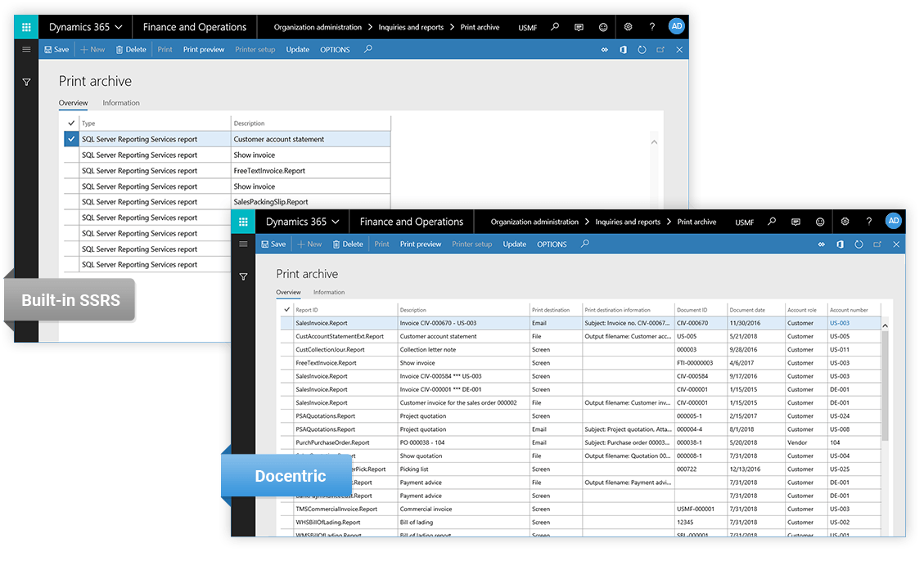Select SalesPackingSlip.Report description in Built-in SSRS grid

point(270,202)
